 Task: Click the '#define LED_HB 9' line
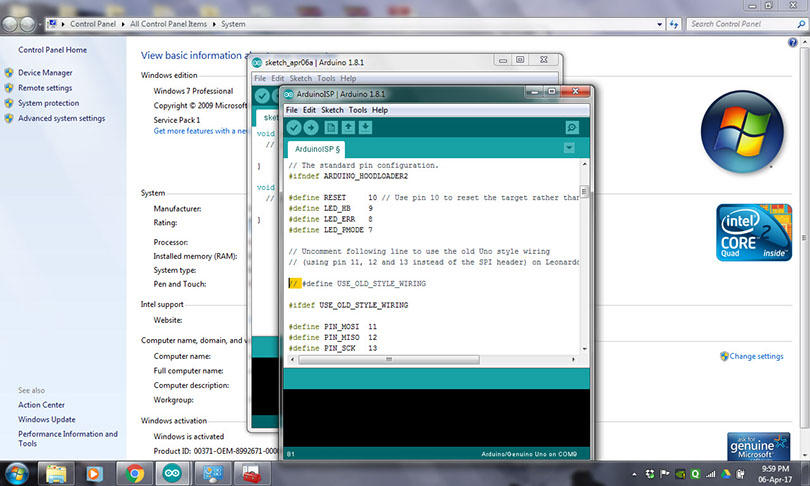(331, 209)
